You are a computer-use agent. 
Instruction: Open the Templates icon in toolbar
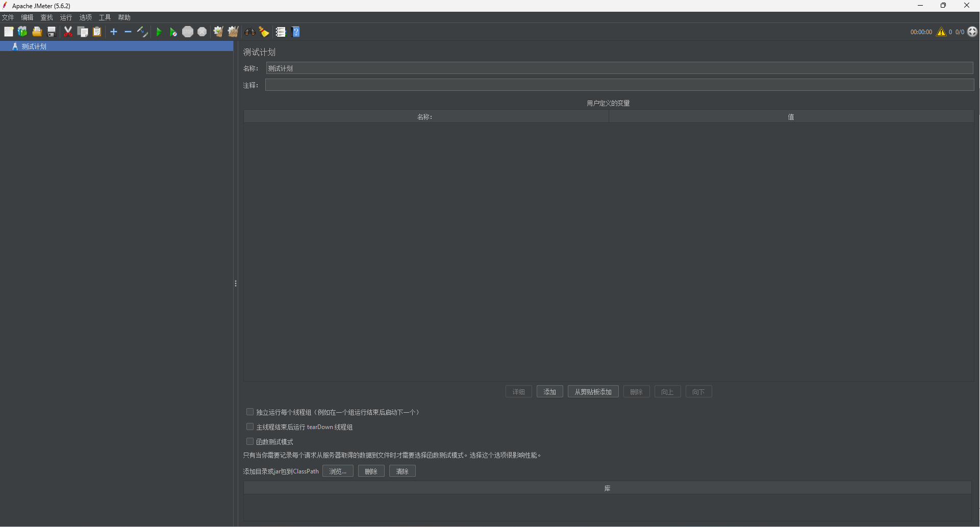coord(22,32)
